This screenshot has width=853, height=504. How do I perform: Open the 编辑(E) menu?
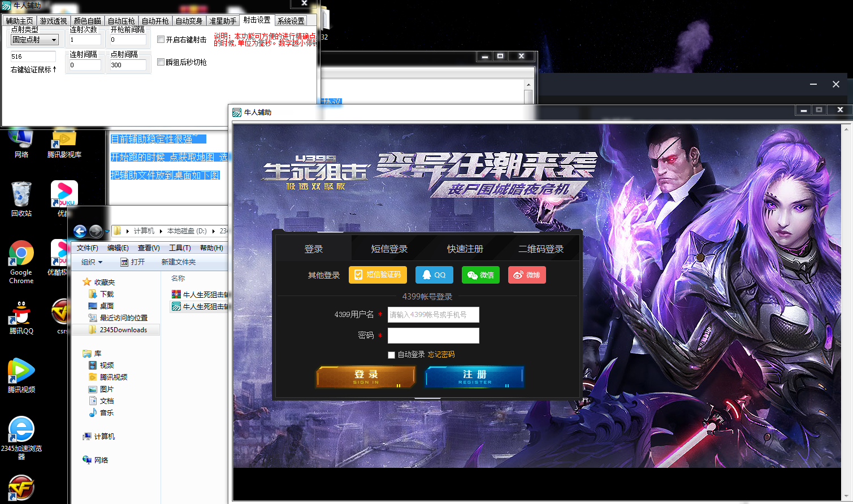tap(118, 248)
